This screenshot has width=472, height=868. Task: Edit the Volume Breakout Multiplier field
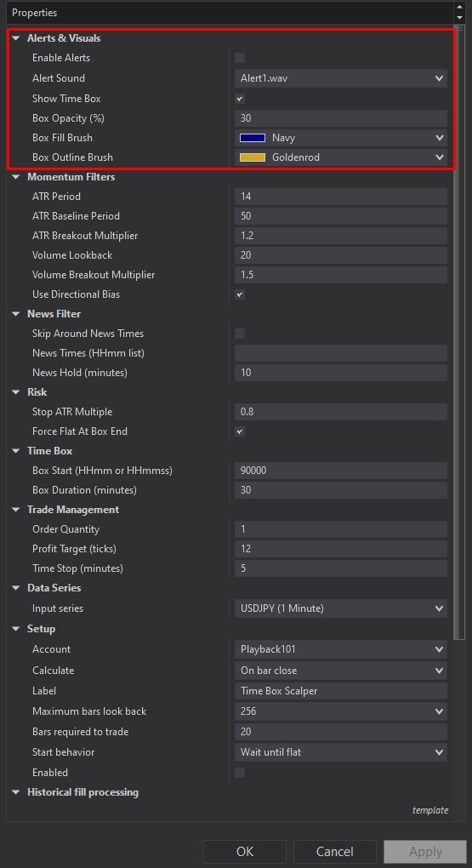point(341,275)
